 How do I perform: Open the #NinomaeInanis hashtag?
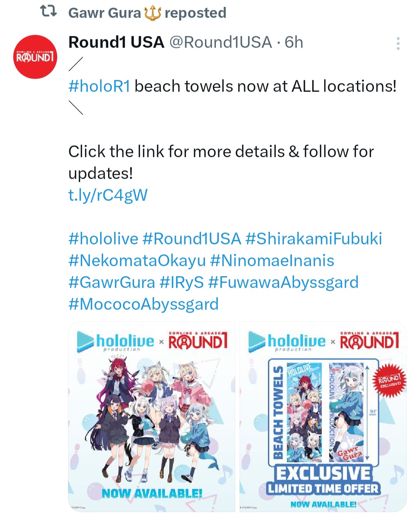pos(272,260)
